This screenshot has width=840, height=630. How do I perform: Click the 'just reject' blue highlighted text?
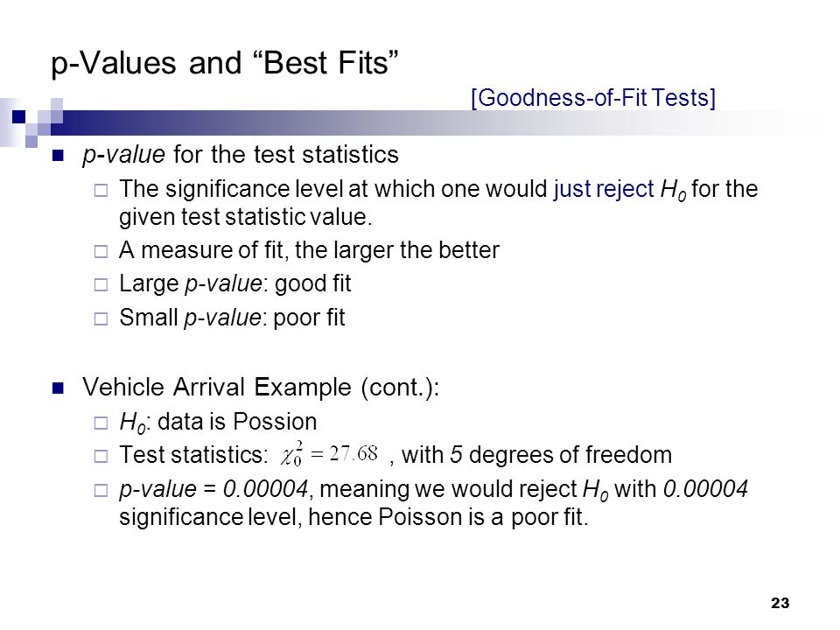point(604,189)
